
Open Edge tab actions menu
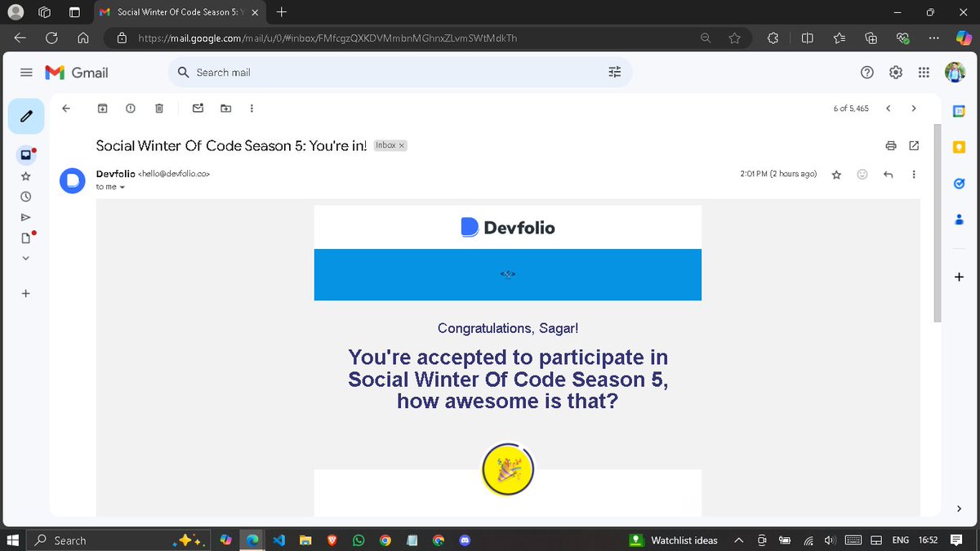coord(74,12)
